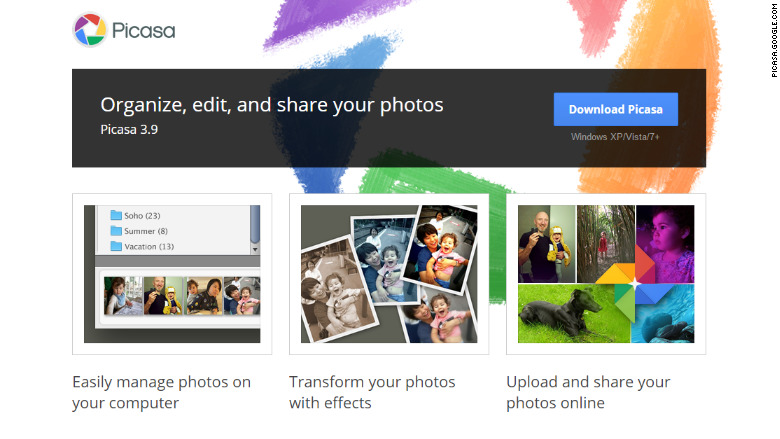Screen dimensions: 780x439
Task: Open the purple-lit girl portrait photo
Action: [x=665, y=243]
